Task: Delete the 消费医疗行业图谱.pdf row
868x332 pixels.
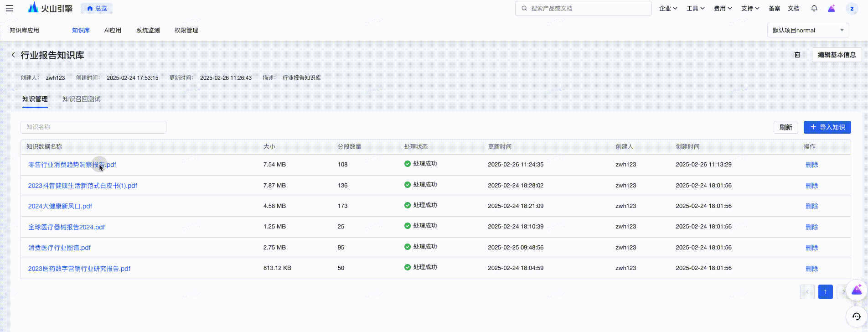Action: coord(811,248)
